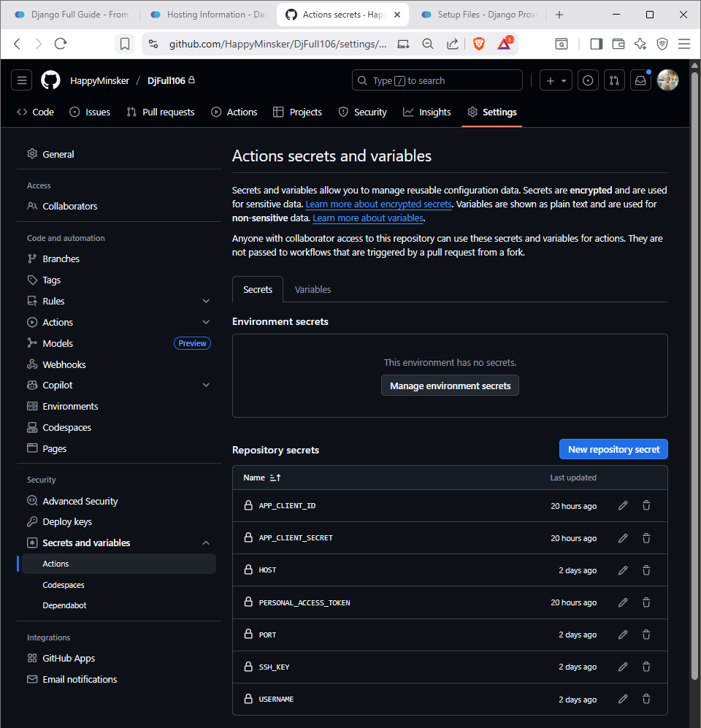
Task: Expand the Actions section in the sidebar
Action: 206,321
